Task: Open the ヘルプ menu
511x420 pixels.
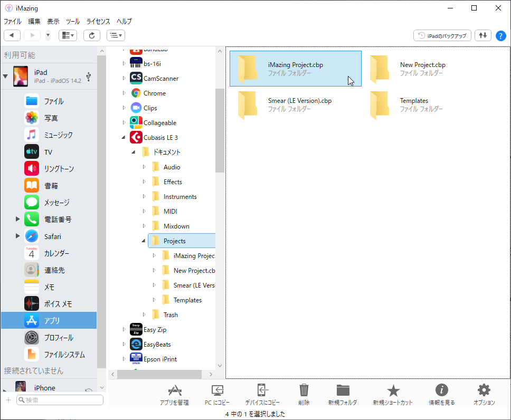Action: [x=124, y=22]
